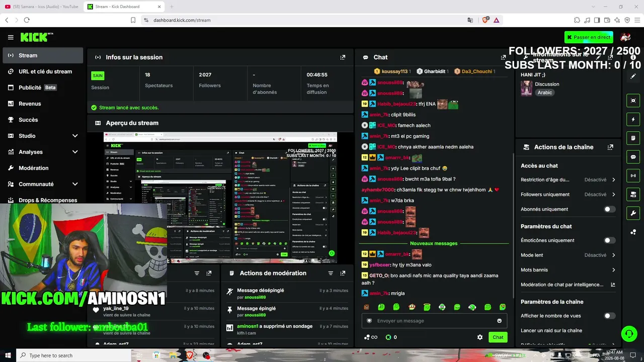Image resolution: width=644 pixels, height=362 pixels.
Task: Reload the page
Action: 27,20
